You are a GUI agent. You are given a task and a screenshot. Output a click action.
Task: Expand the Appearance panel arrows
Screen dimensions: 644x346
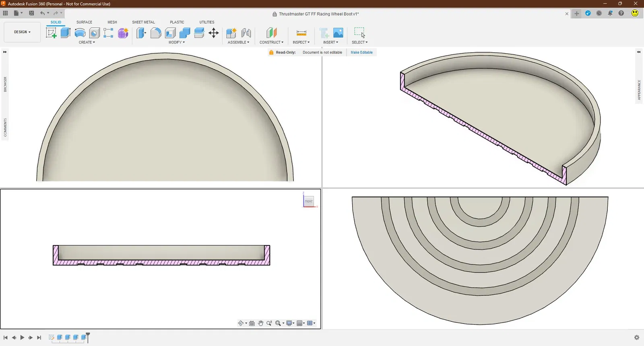638,52
